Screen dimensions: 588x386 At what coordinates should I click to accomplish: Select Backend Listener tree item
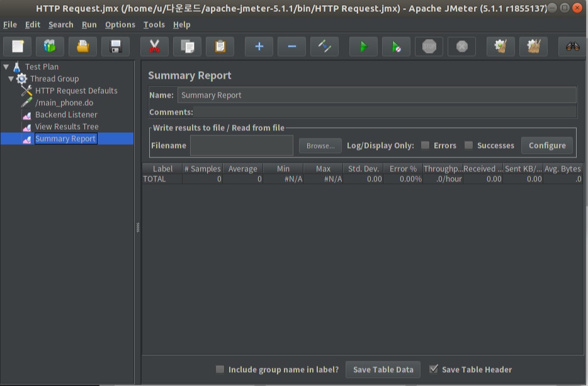point(66,115)
